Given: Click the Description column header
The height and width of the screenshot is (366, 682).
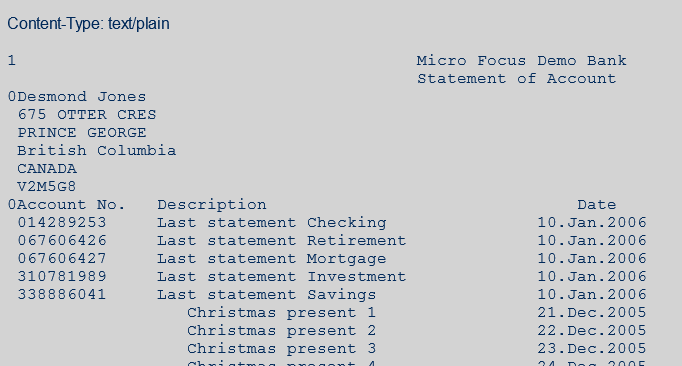Looking at the screenshot, I should point(212,205).
